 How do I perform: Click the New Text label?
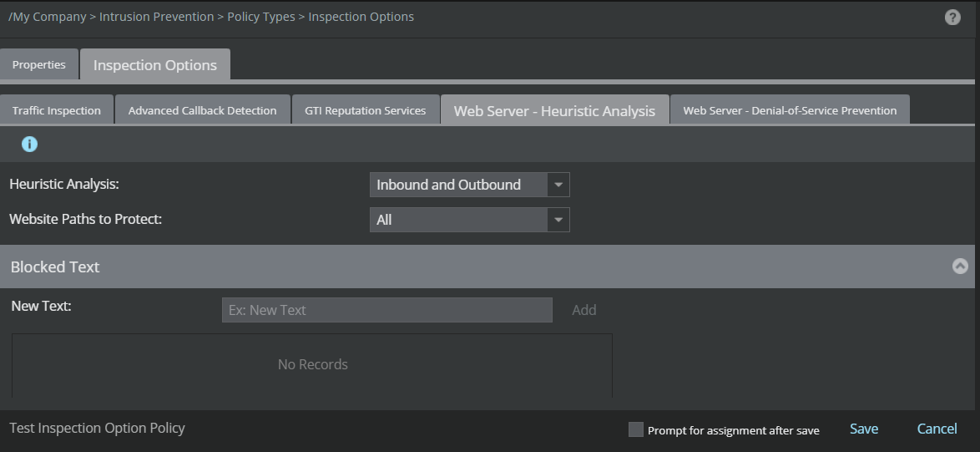tap(41, 307)
